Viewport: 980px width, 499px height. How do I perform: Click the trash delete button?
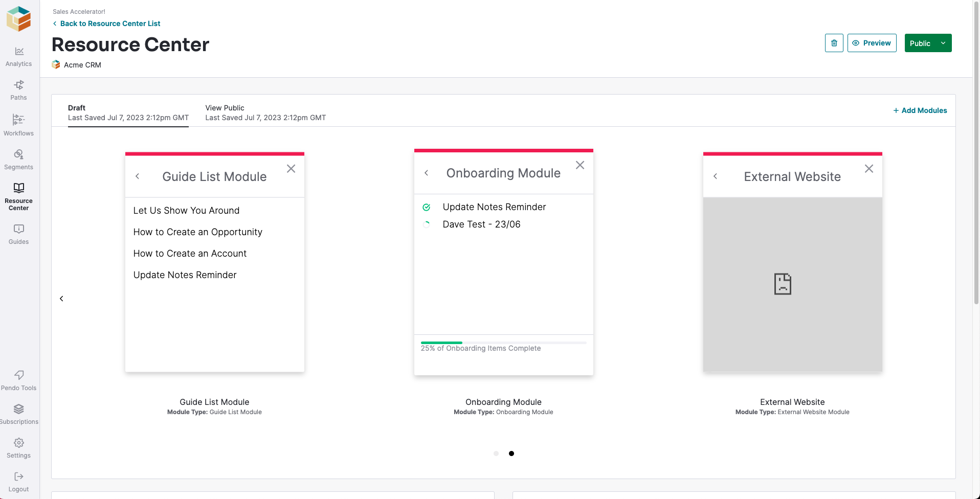point(834,43)
